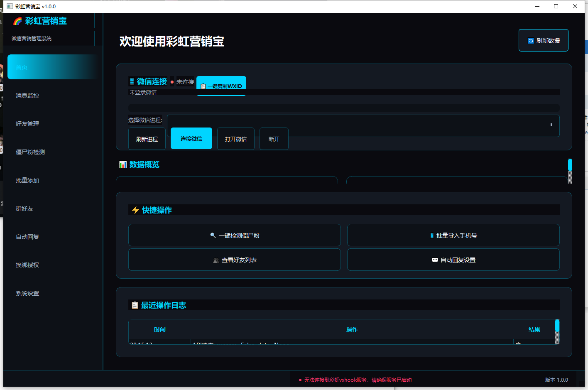Click the refresh icon in 刷新数据 button

[531, 41]
